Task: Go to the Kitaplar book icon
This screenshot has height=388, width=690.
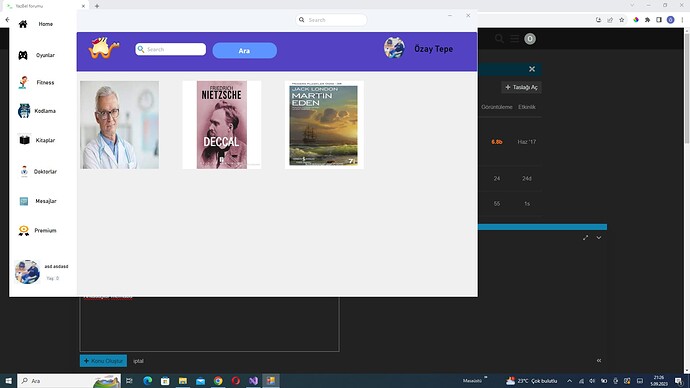Action: click(x=24, y=140)
